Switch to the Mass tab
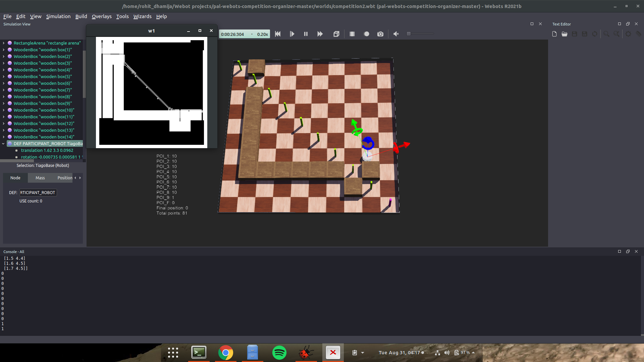This screenshot has height=362, width=644. tap(40, 178)
